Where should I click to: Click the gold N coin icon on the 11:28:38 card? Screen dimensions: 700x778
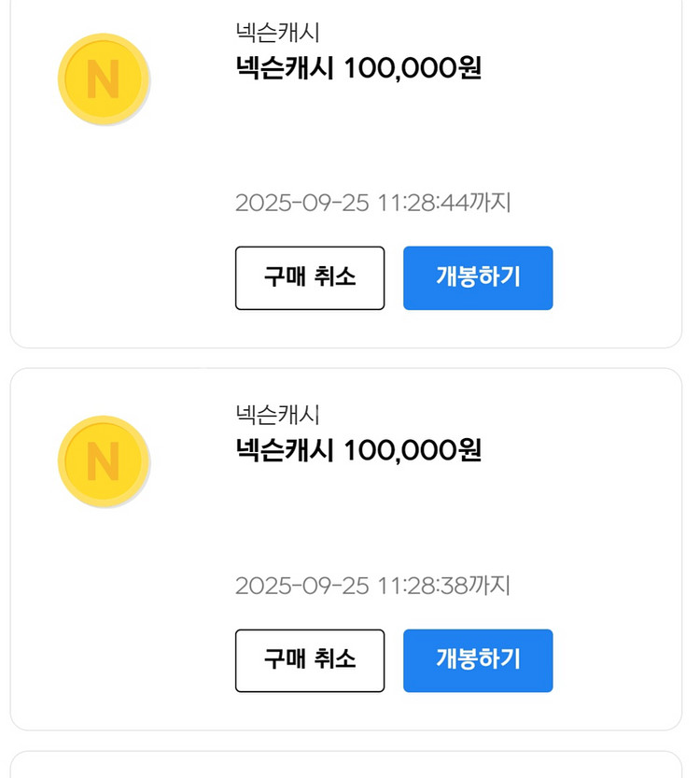[x=104, y=461]
